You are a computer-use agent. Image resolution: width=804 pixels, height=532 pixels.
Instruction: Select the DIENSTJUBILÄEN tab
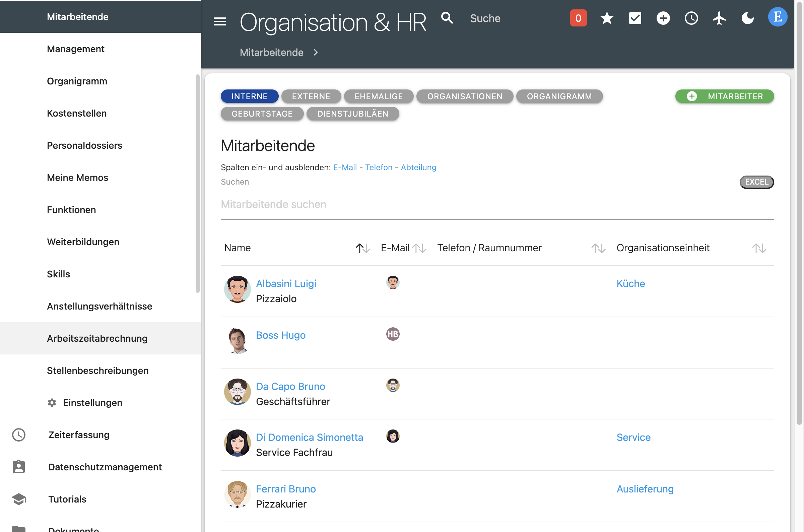[x=352, y=114]
